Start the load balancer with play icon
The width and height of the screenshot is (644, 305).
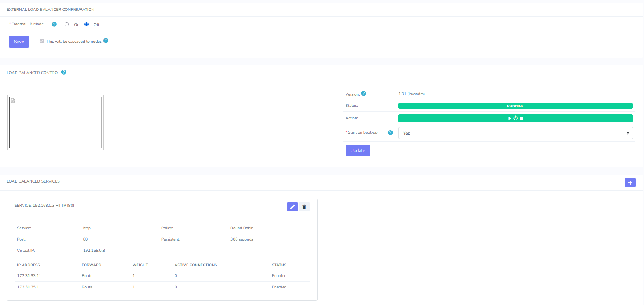click(x=510, y=118)
